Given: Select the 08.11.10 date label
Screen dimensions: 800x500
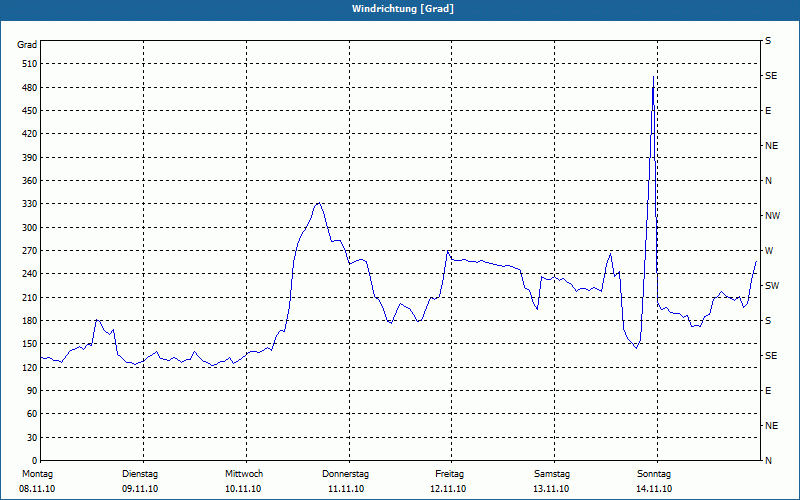Looking at the screenshot, I should (37, 489).
